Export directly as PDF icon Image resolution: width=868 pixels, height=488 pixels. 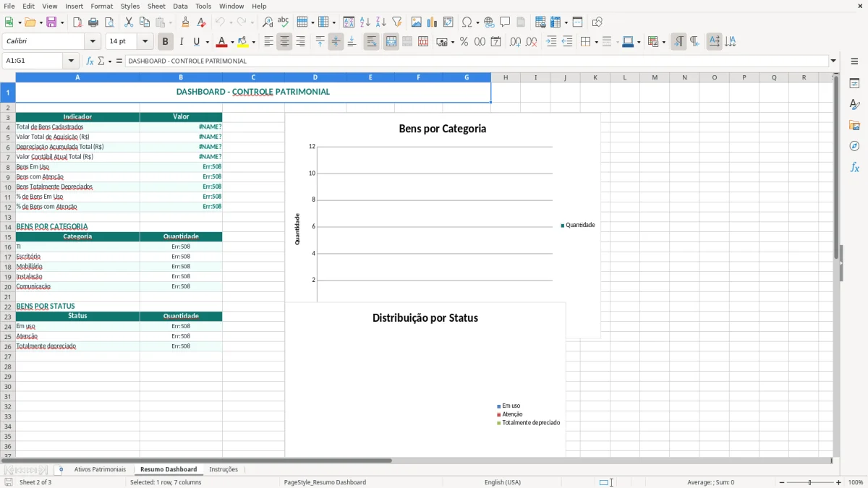pos(77,22)
